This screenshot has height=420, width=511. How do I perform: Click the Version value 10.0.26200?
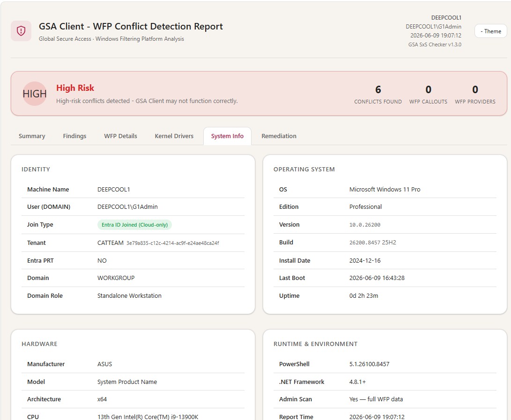365,225
